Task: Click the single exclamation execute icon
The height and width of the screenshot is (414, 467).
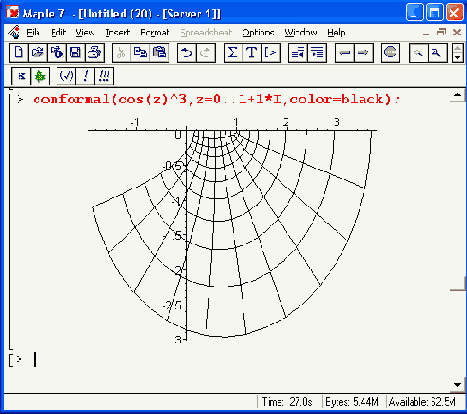Action: (x=85, y=76)
